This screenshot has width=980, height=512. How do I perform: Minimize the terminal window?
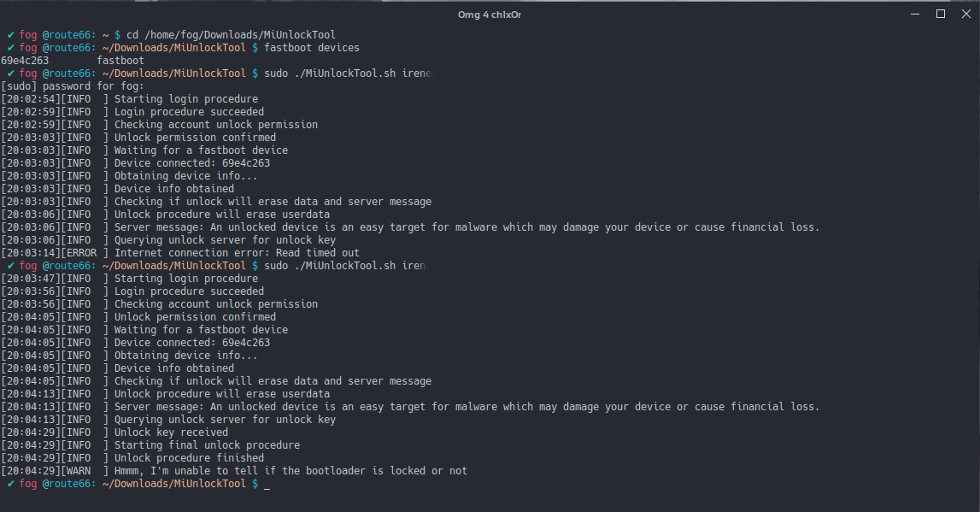(x=917, y=14)
